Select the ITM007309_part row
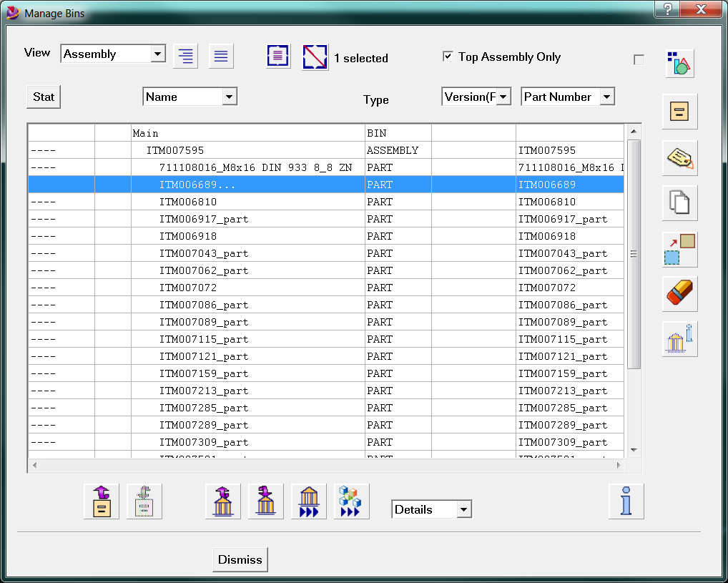 click(326, 443)
